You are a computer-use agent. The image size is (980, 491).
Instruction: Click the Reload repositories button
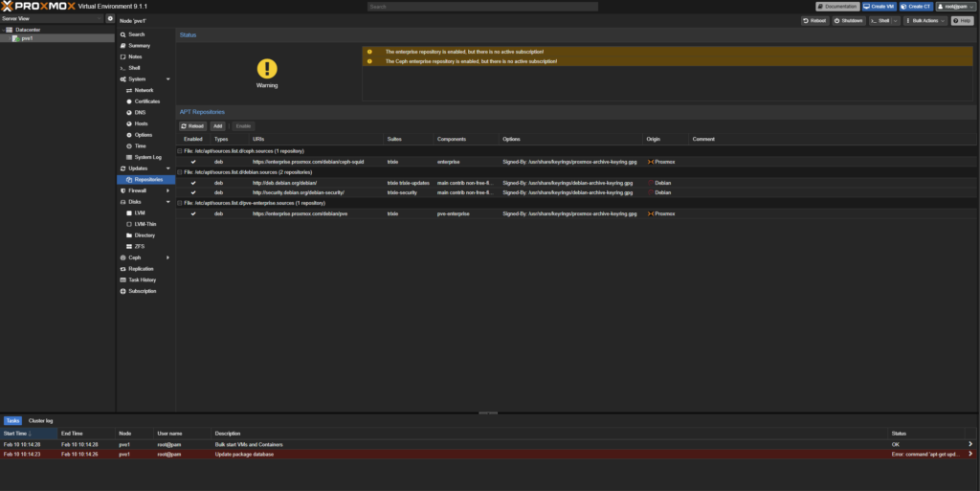[192, 126]
